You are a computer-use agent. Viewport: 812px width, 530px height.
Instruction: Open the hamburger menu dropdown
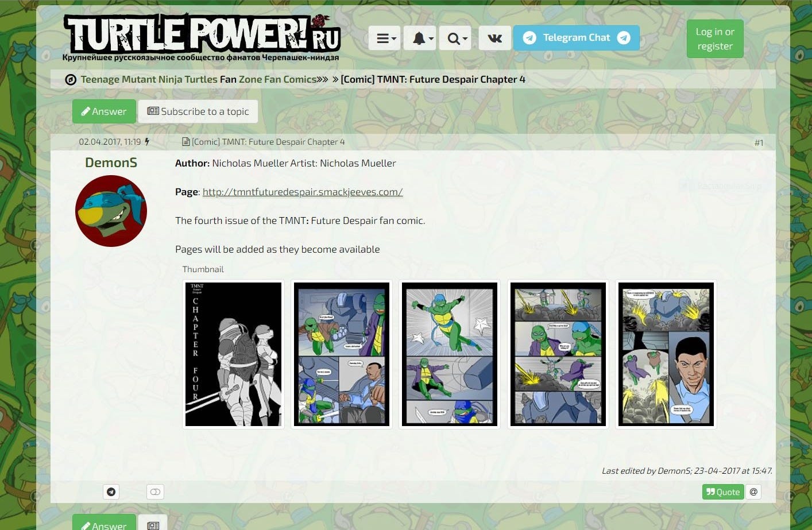[384, 38]
